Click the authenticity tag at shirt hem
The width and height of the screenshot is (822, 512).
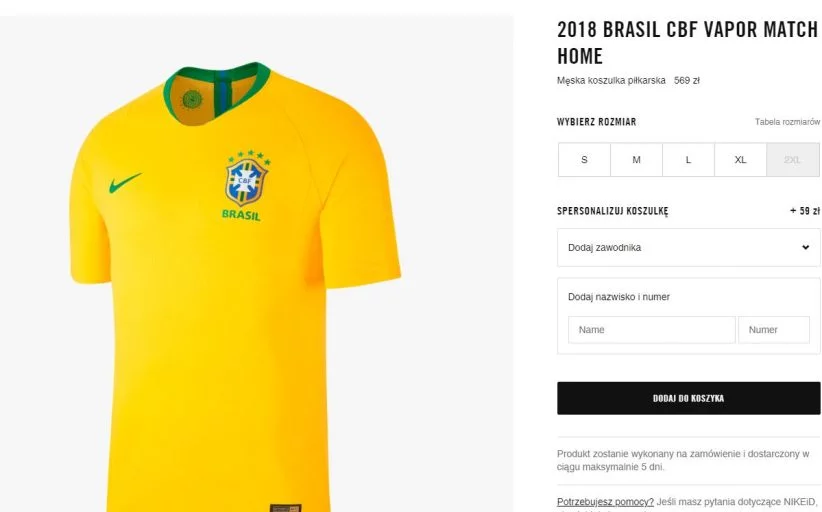click(x=285, y=508)
